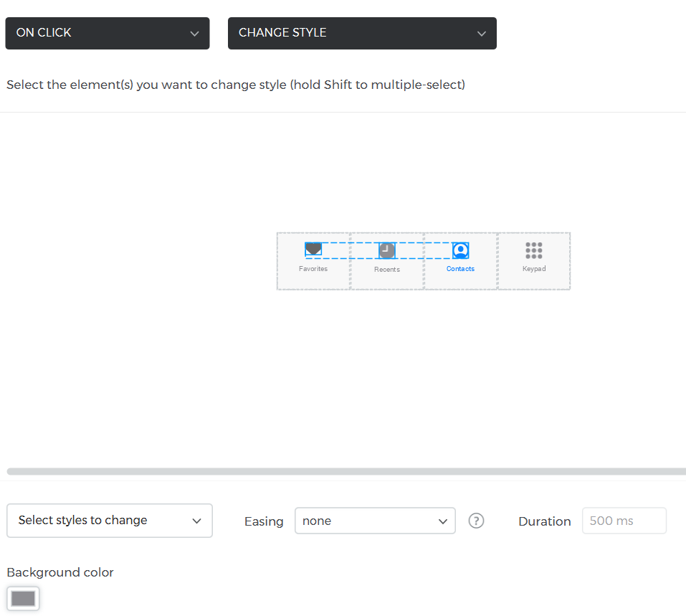Open the Easing dropdown set to none
This screenshot has width=686, height=616.
point(374,521)
